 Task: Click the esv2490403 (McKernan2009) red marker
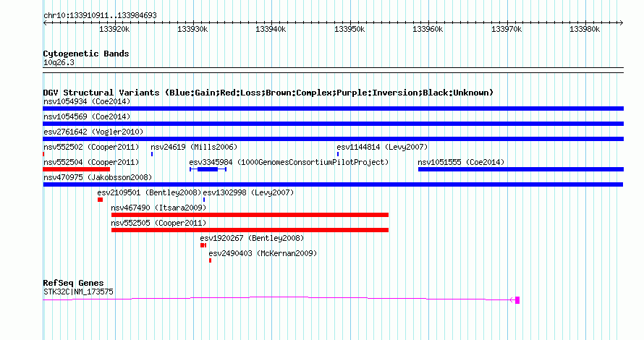pyautogui.click(x=211, y=260)
